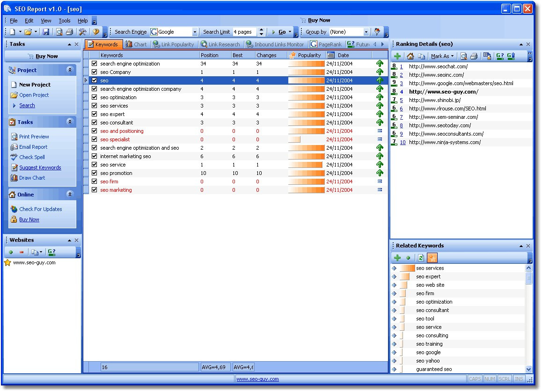Collapse the Online section

coord(70,194)
